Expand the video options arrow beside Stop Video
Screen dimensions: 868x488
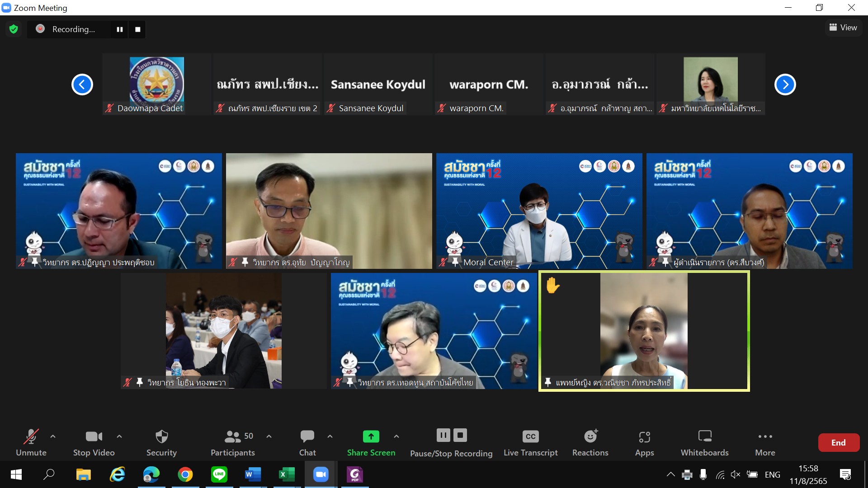pyautogui.click(x=119, y=436)
